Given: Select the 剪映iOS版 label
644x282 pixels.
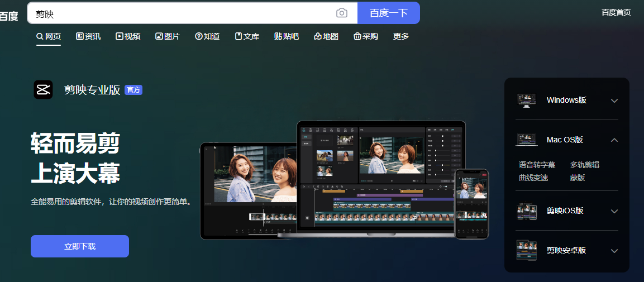Looking at the screenshot, I should pyautogui.click(x=565, y=211).
